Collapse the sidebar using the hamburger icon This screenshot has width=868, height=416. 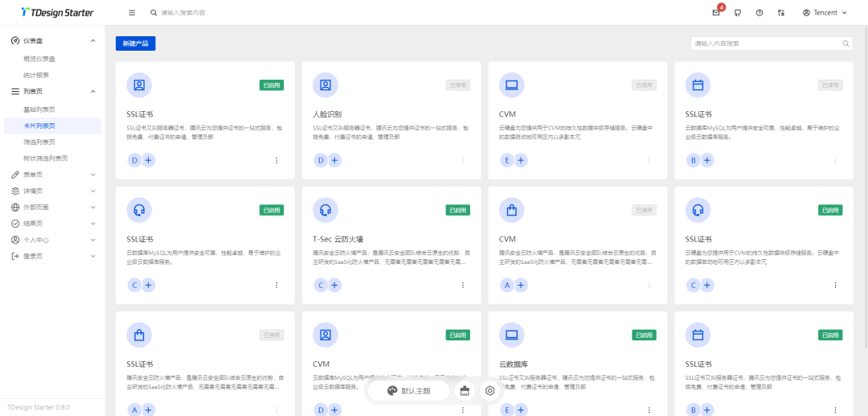click(132, 13)
